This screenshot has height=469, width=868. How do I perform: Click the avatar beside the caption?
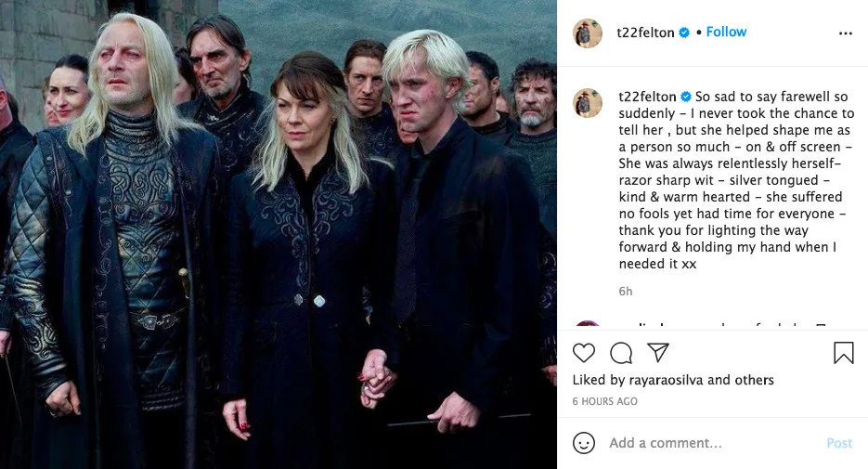(588, 102)
